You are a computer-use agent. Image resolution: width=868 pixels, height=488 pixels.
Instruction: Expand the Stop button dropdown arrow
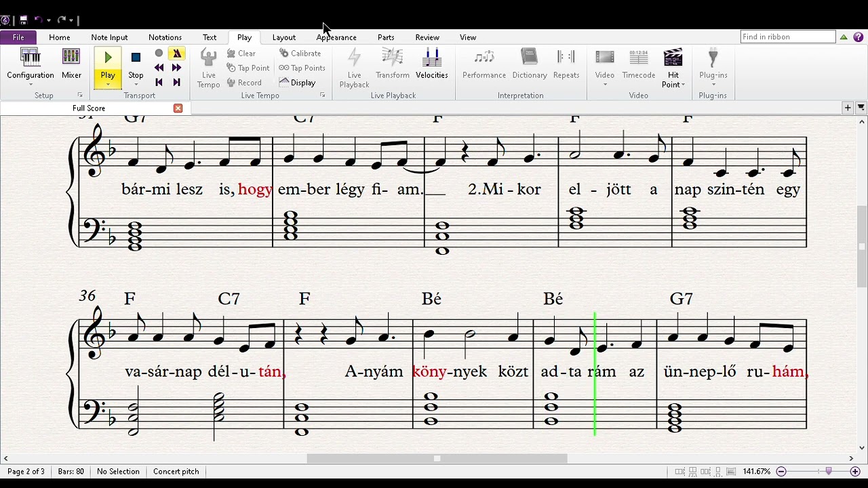(x=136, y=85)
